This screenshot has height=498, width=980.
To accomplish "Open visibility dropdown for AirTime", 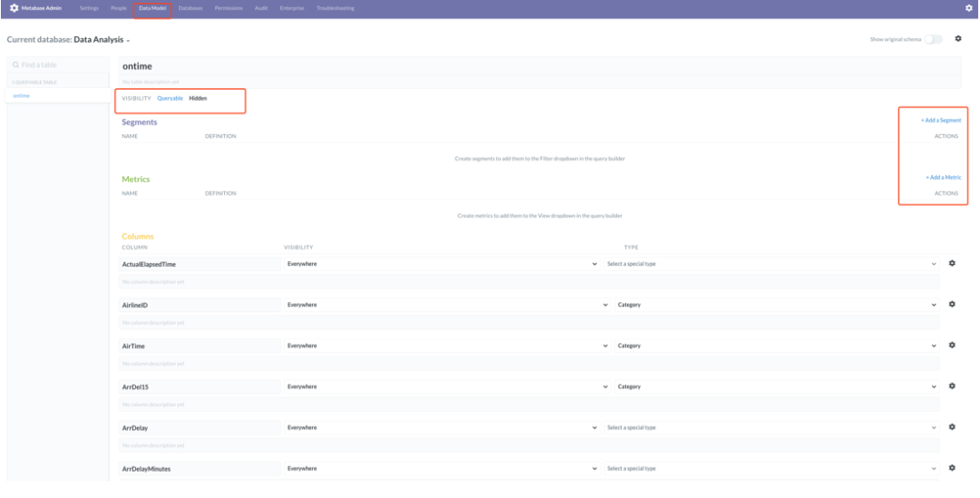I will click(446, 346).
